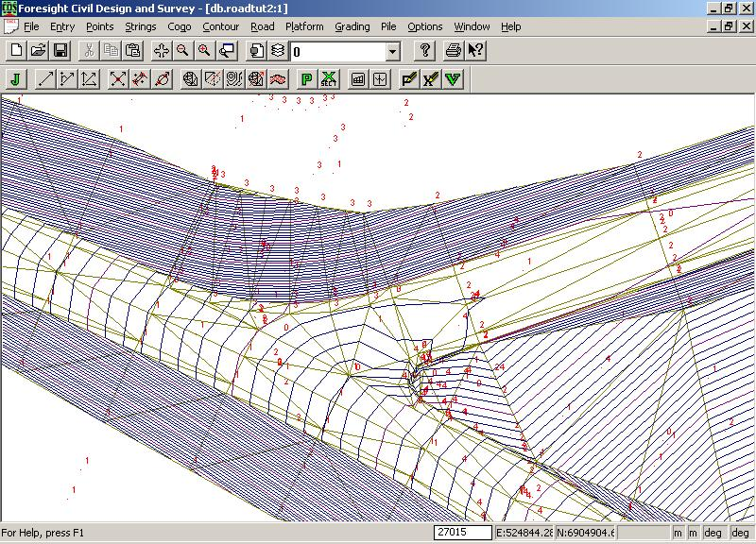This screenshot has height=544, width=756.
Task: Click the X SECT cross-section icon
Action: (329, 79)
